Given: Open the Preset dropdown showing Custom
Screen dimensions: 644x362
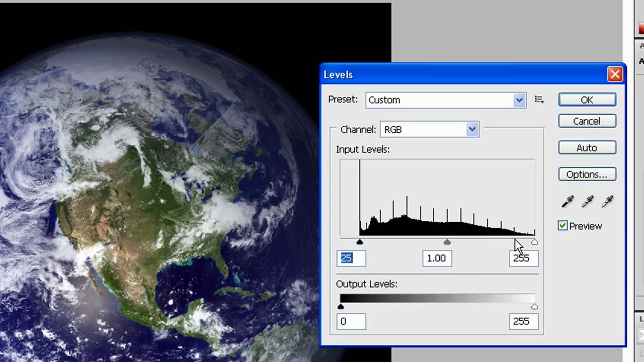Looking at the screenshot, I should [x=446, y=100].
